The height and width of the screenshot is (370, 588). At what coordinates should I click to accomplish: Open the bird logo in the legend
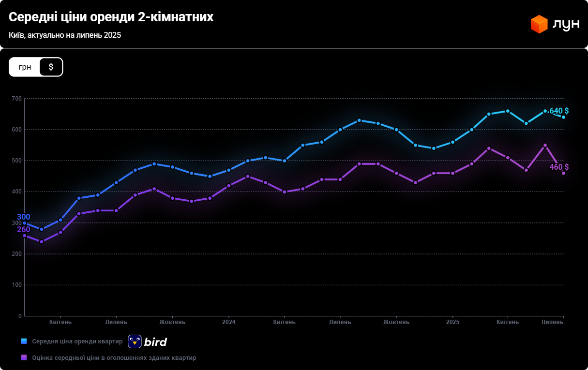pos(148,341)
